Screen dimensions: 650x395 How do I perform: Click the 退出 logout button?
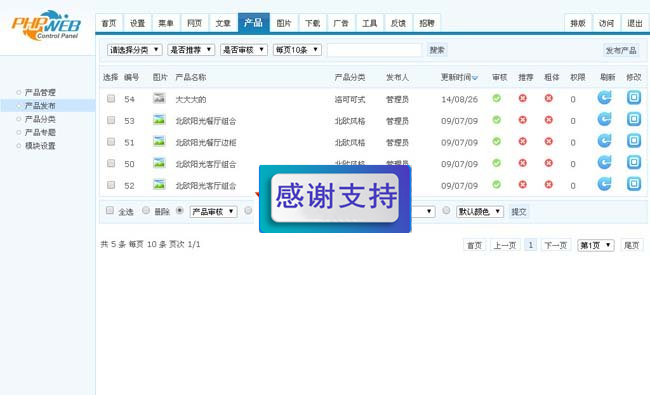635,23
